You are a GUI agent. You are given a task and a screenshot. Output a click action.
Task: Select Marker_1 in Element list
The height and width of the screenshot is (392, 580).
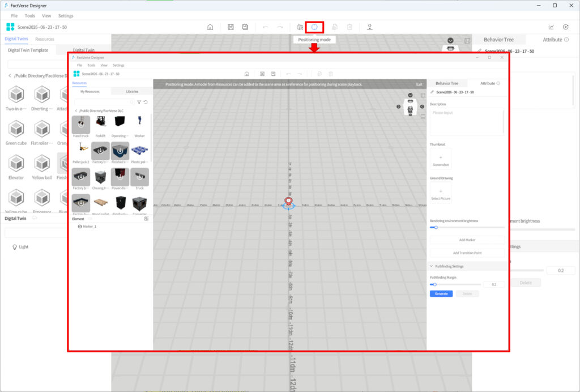point(89,227)
